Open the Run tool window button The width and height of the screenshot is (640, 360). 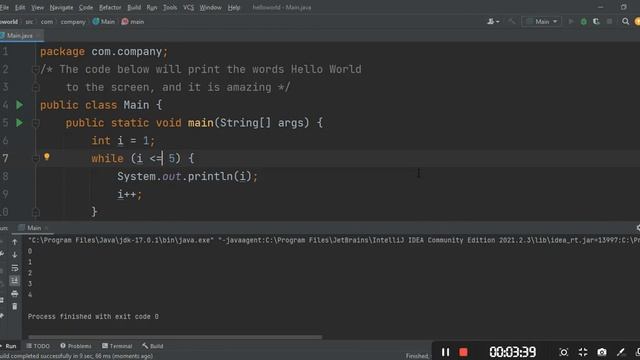[9, 346]
